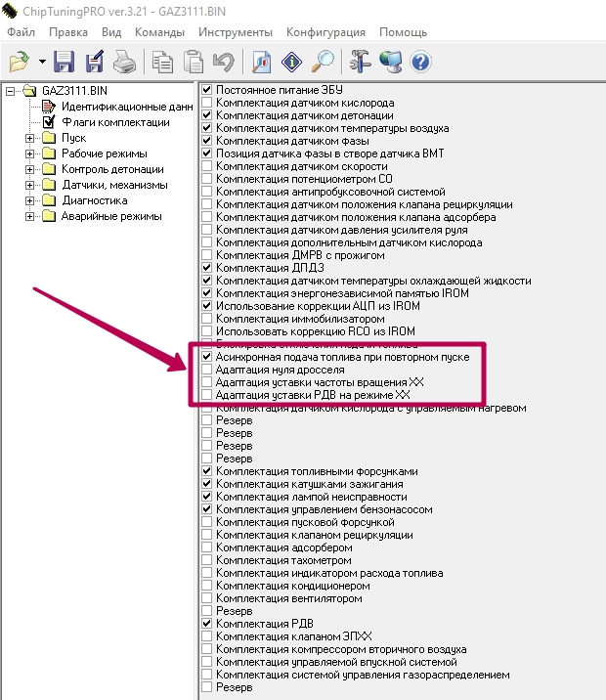This screenshot has width=606, height=700.
Task: Click the ChipTuningPRO chip icon in title bar
Action: 10,11
